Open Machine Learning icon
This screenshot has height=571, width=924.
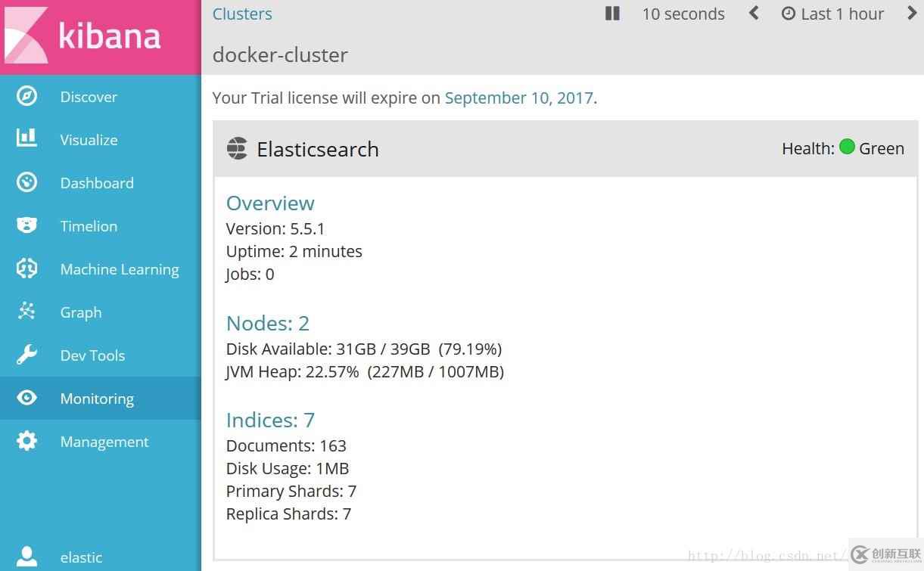[x=27, y=268]
